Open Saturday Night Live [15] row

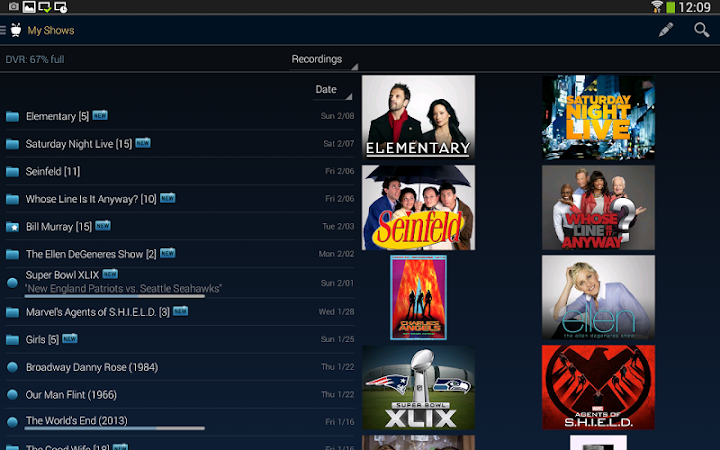[x=180, y=144]
